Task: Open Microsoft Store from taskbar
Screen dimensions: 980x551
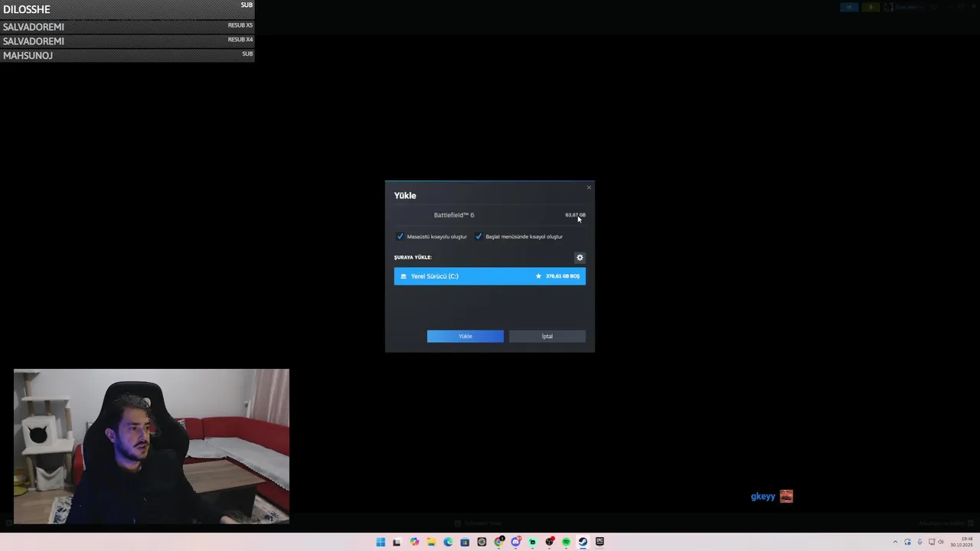Action: (x=465, y=542)
